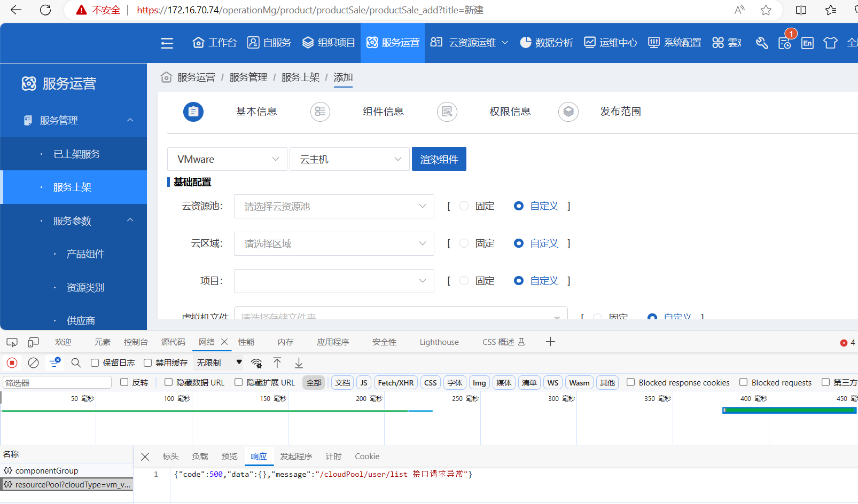Click the browser back arrow
The height and width of the screenshot is (504, 858).
click(x=16, y=10)
